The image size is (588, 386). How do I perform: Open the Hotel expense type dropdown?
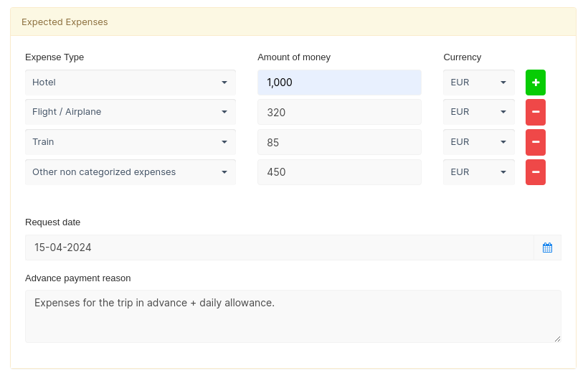130,83
